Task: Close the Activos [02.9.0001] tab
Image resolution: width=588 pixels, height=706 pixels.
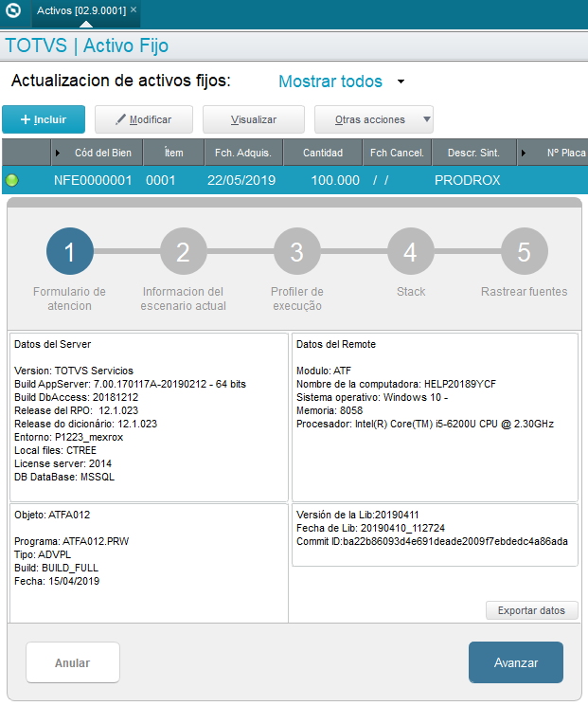Action: [x=134, y=9]
